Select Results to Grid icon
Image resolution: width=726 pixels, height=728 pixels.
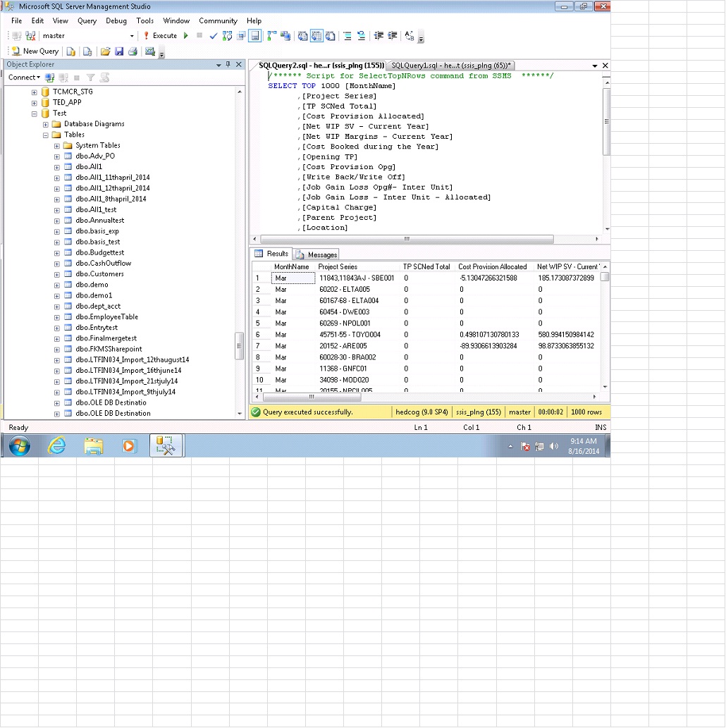(x=316, y=36)
